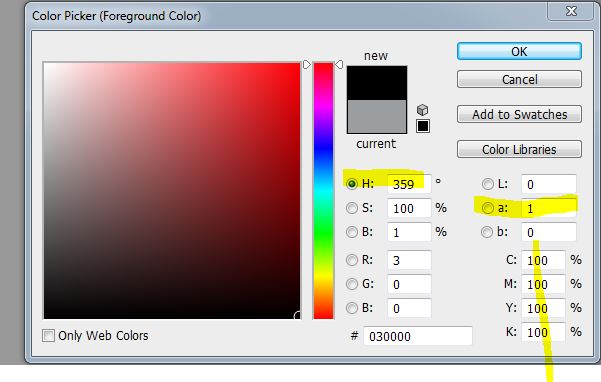
Task: Select the L lightness radio button
Action: tap(488, 184)
